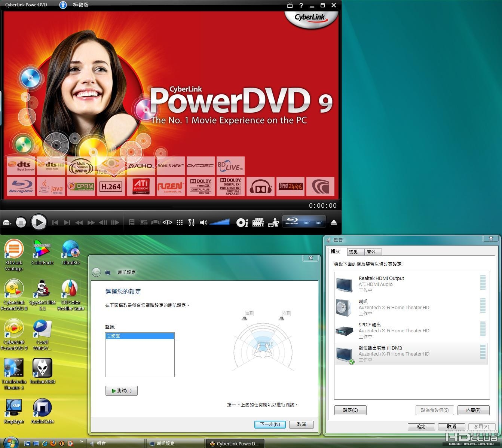Viewport: 502px width, 448px height.
Task: Select the SPDIF 輸出 playback device
Action: 411,331
